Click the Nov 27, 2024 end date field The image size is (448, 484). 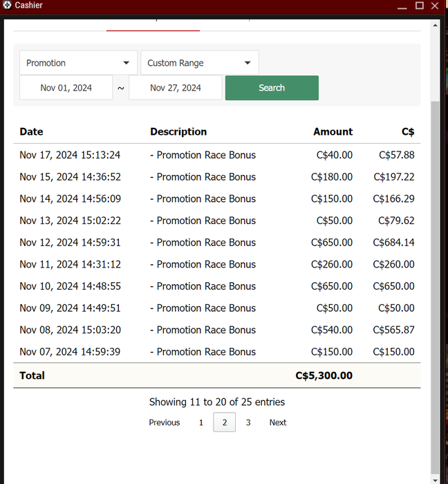176,88
